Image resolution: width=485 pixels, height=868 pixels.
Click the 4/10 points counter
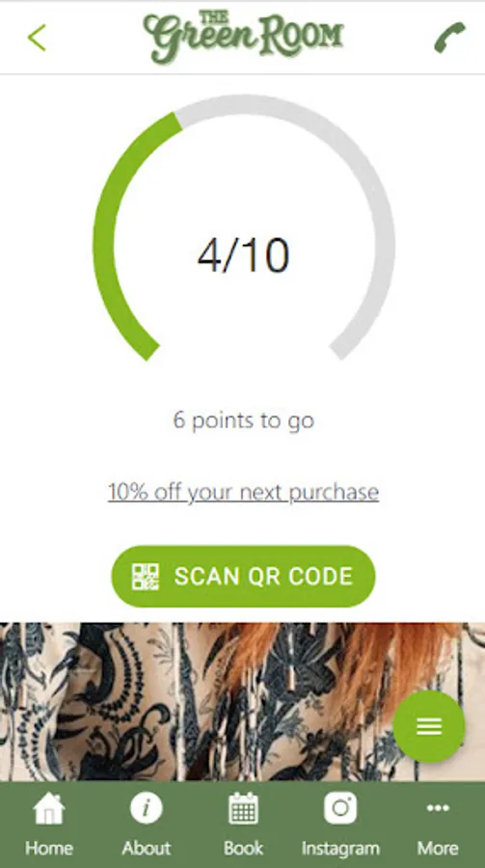point(244,256)
